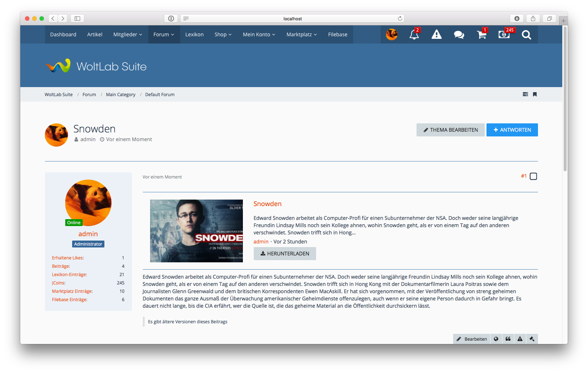Image resolution: width=588 pixels, height=373 pixels.
Task: Open the Marktplatz dropdown menu
Action: (x=302, y=34)
